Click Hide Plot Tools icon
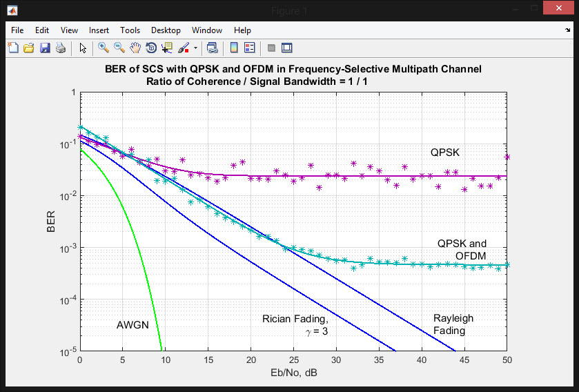Image resolution: width=579 pixels, height=392 pixels. pyautogui.click(x=271, y=48)
